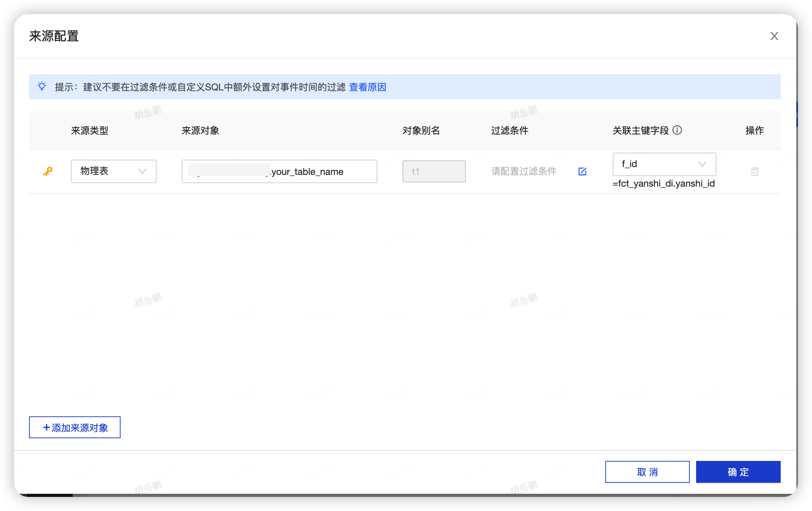Image resolution: width=812 pixels, height=511 pixels.
Task: Click the =fct_yanshi_di.yanshi_id join text
Action: [x=663, y=184]
